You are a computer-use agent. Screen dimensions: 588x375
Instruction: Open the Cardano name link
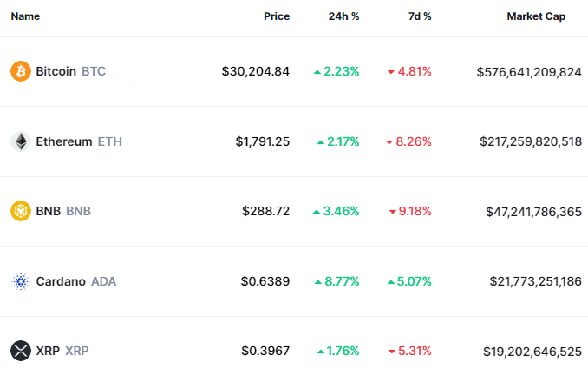tap(61, 281)
